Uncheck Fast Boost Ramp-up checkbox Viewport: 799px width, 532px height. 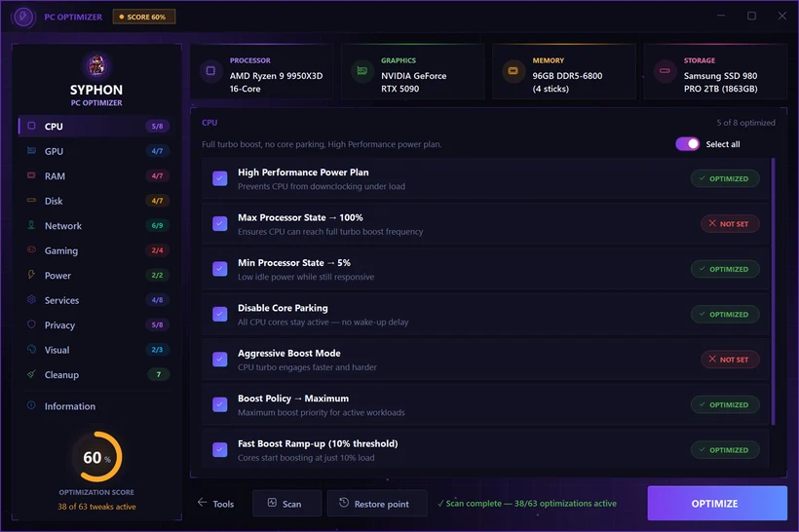[x=219, y=449]
